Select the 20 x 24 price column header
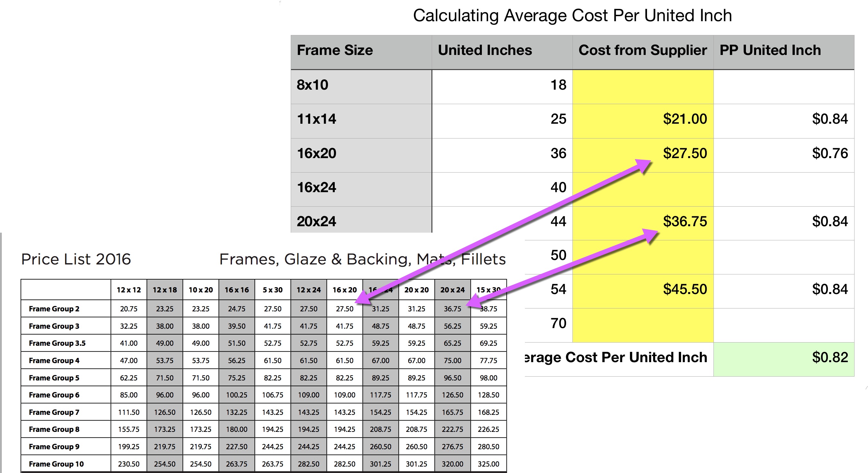This screenshot has width=868, height=473. pos(452,290)
